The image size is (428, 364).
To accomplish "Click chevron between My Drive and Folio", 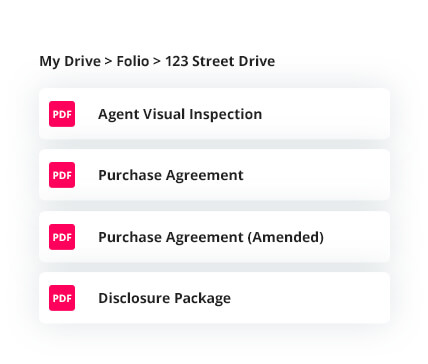I will point(108,61).
